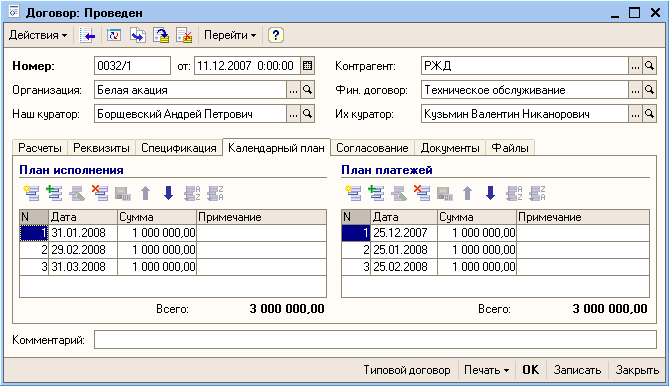Switch to the Спецификация tab
This screenshot has height=386, width=669.
pos(179,148)
